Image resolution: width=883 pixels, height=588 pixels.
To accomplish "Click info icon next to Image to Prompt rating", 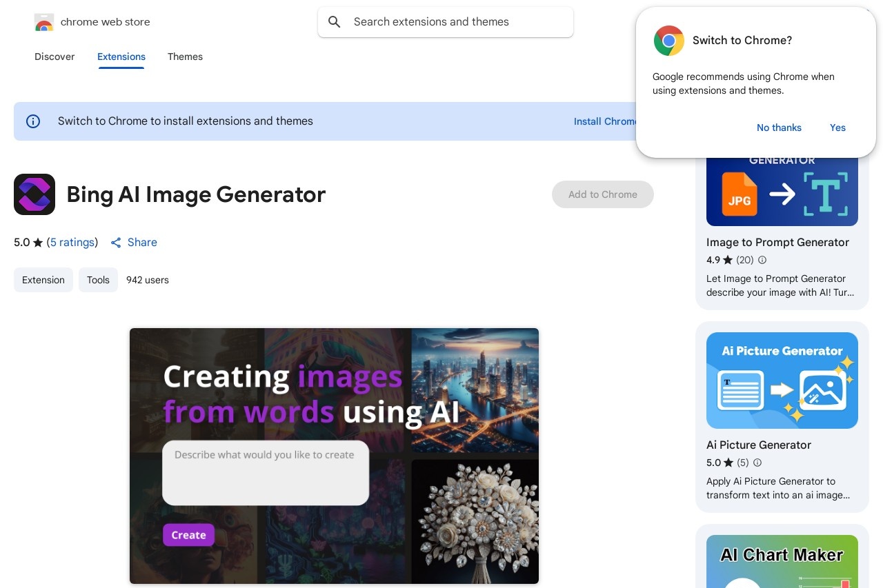I will [762, 260].
